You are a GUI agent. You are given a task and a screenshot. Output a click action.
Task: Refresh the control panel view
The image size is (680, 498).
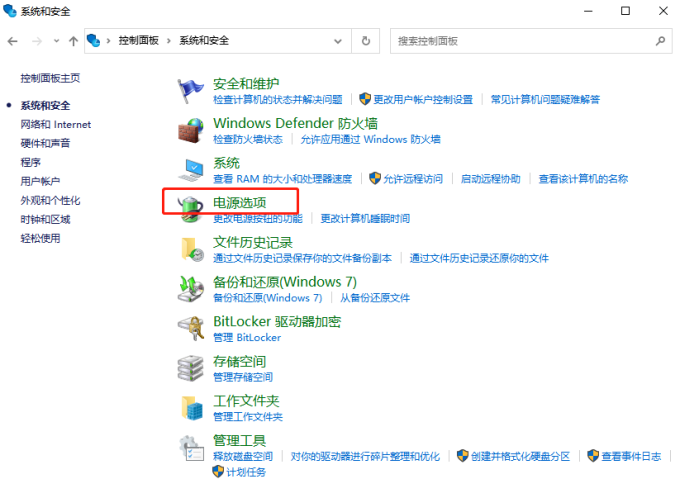366,41
